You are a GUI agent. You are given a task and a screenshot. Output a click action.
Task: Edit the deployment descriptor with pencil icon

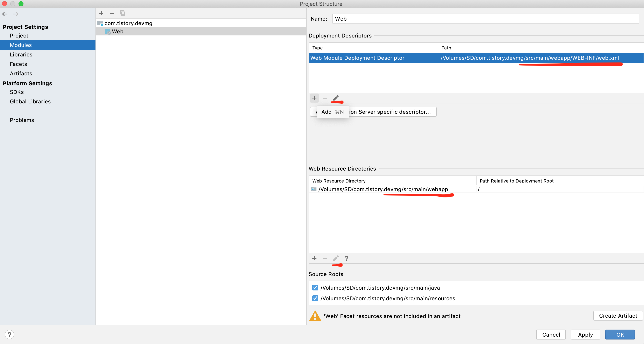[336, 98]
